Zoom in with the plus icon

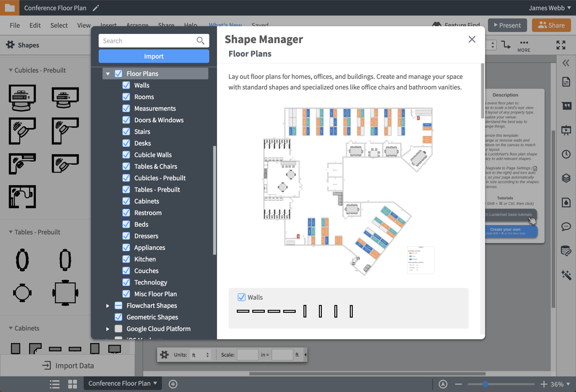[544, 384]
